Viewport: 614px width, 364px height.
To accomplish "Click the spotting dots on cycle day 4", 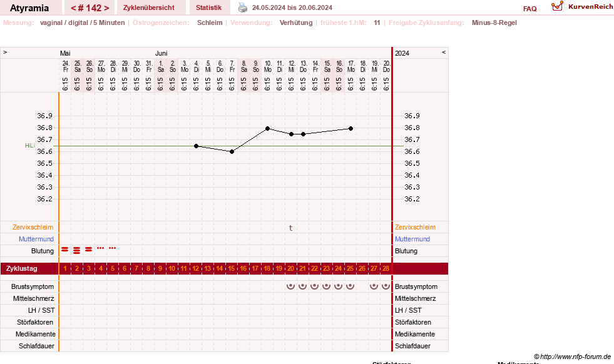I will click(101, 248).
